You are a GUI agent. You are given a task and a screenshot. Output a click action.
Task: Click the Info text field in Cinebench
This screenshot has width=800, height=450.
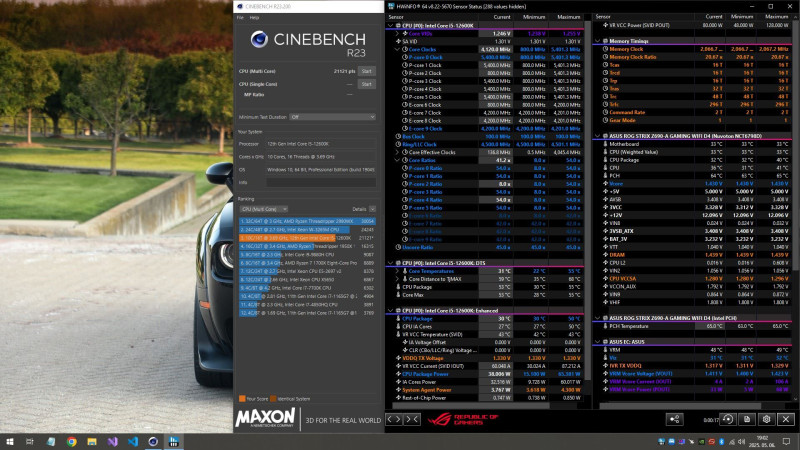tap(321, 182)
